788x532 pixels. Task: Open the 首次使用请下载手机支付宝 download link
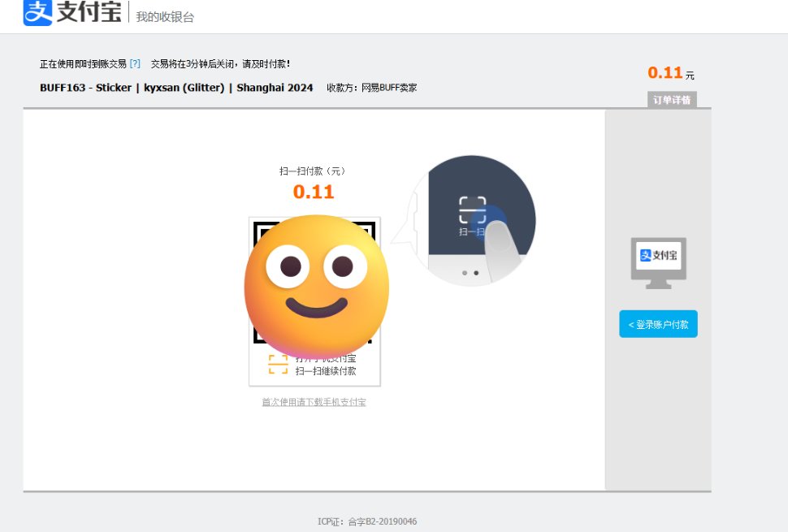314,402
